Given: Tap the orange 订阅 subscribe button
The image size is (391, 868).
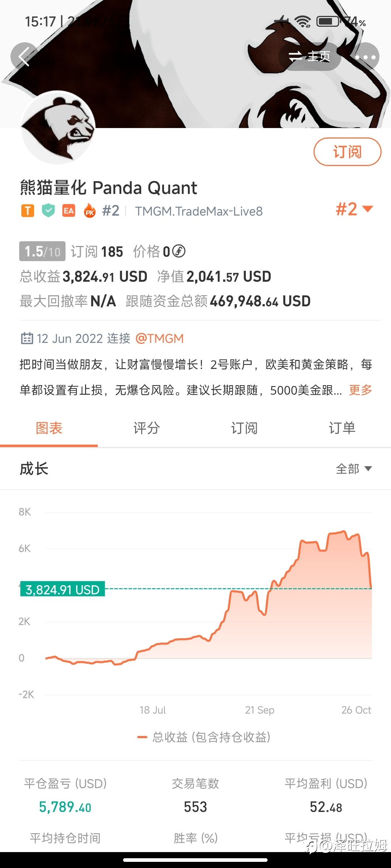Looking at the screenshot, I should [347, 152].
